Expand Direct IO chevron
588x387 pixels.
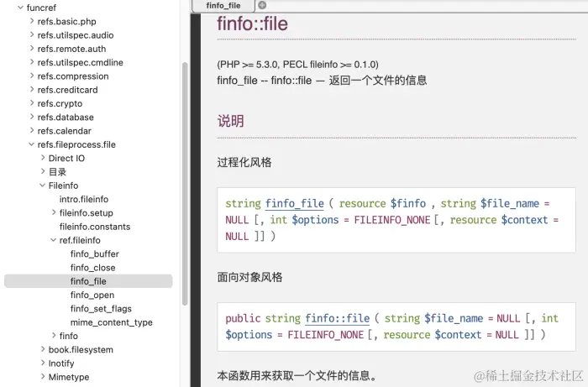[43, 158]
